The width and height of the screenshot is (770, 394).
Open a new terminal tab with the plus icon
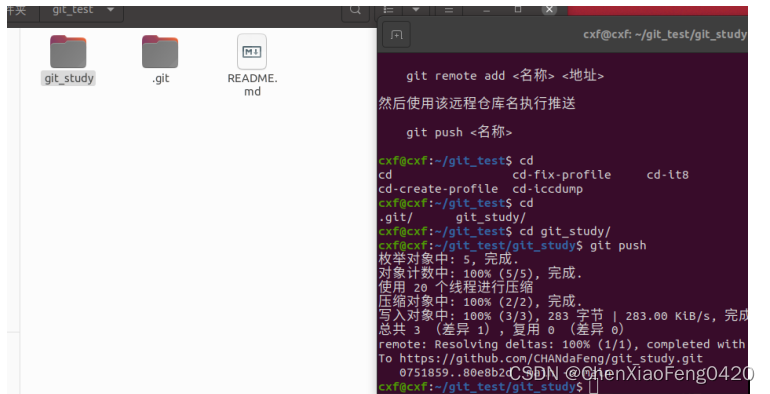pos(396,35)
